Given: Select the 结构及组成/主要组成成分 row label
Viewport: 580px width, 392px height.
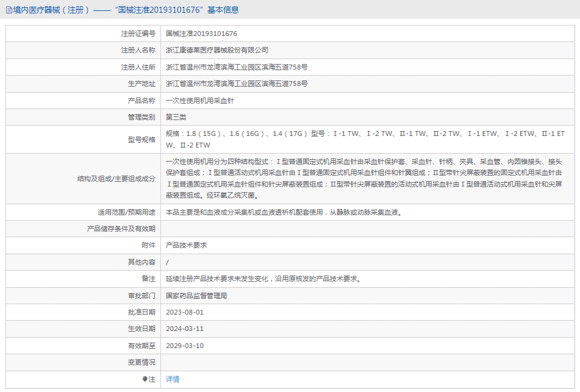Looking at the screenshot, I should pyautogui.click(x=116, y=179).
